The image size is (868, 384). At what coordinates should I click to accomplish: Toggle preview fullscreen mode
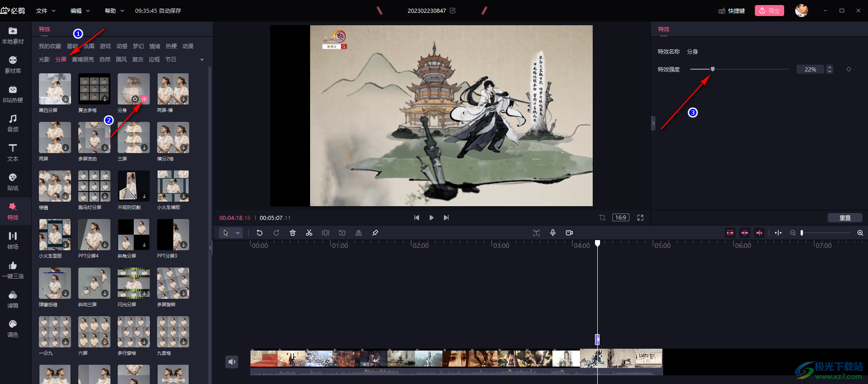tap(640, 218)
